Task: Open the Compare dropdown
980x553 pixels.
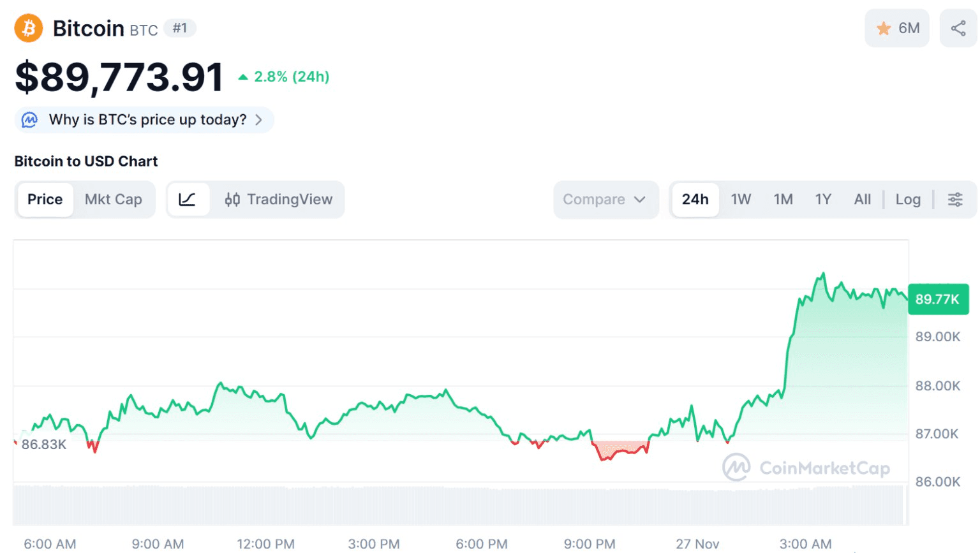Action: click(594, 200)
